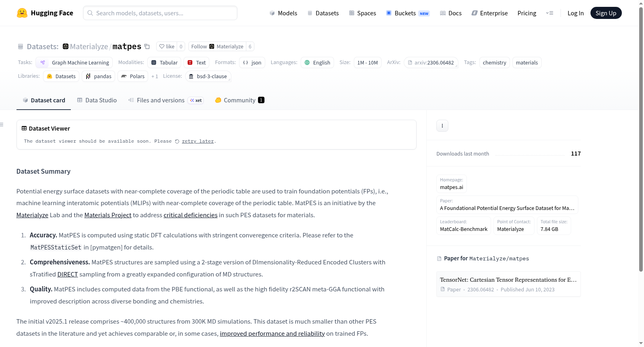Open the critical deficiencies link
The width and height of the screenshot is (644, 347).
click(190, 215)
